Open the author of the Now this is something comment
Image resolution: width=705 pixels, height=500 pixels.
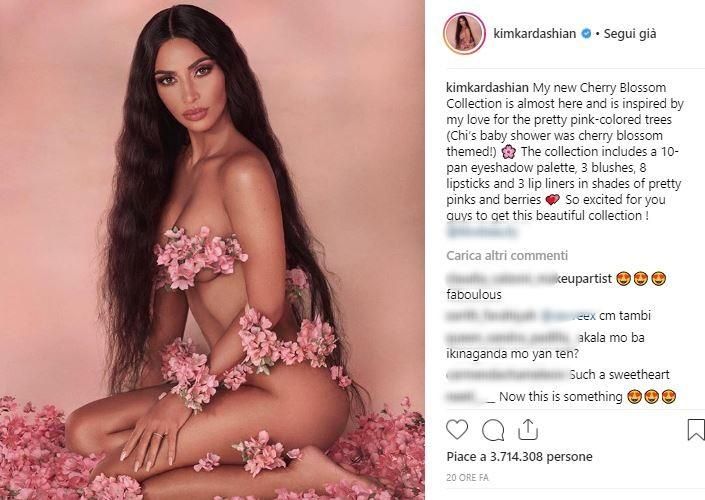pos(470,397)
